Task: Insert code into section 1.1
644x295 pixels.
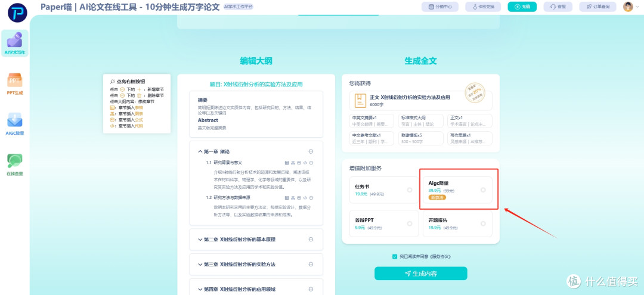Action: (x=305, y=163)
